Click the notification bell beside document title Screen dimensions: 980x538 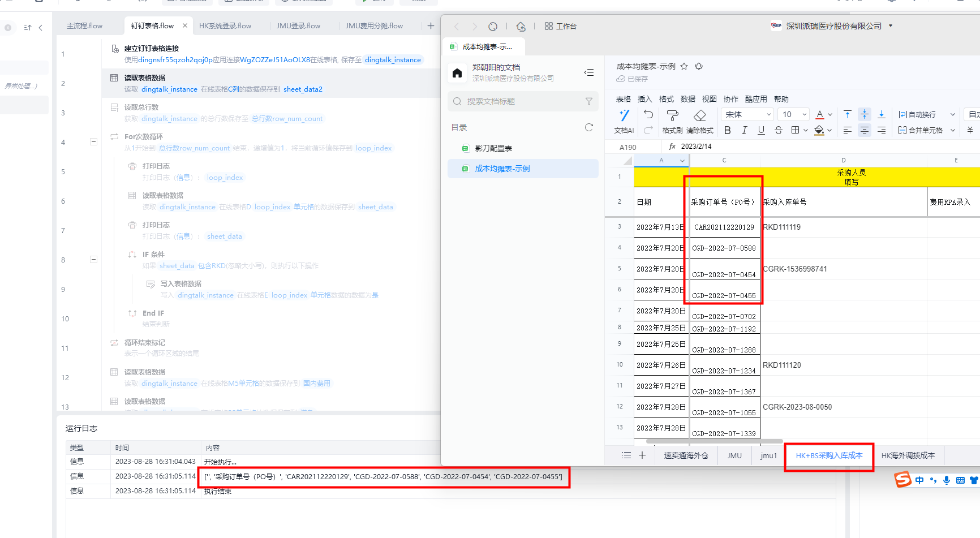[x=699, y=66]
